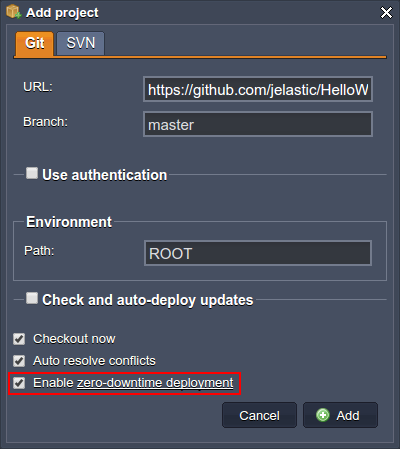This screenshot has height=449, width=400.
Task: Click the repository URL input field
Action: [x=258, y=89]
